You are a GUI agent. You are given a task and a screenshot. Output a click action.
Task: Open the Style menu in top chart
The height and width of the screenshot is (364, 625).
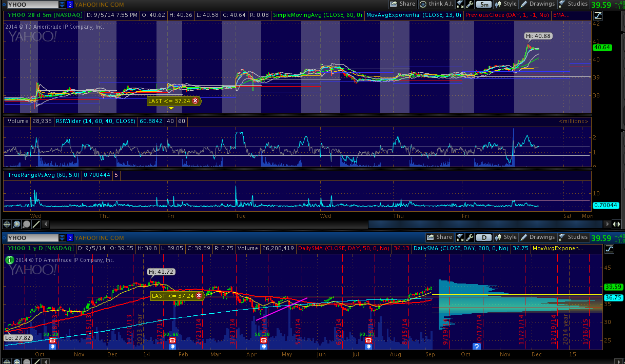[505, 4]
